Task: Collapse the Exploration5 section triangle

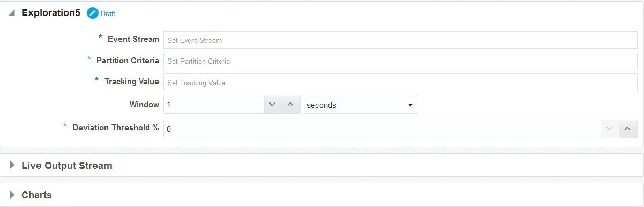Action: coord(12,13)
